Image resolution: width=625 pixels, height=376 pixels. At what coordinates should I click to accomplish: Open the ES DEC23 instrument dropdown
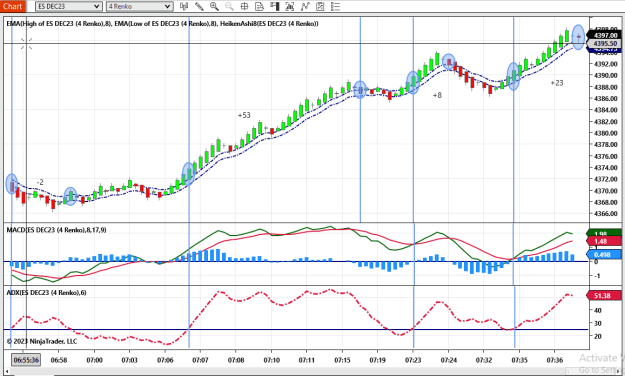click(69, 6)
